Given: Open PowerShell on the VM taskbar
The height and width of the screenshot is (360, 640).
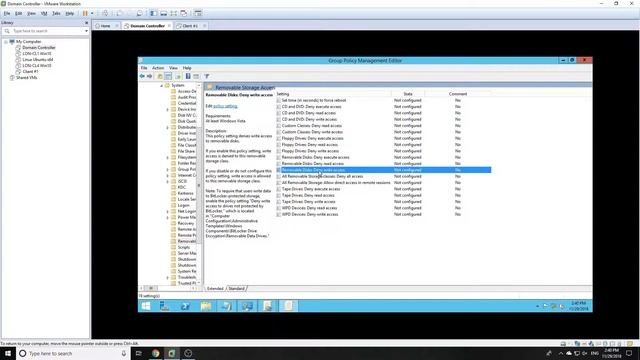Looking at the screenshot, I should coord(185,306).
